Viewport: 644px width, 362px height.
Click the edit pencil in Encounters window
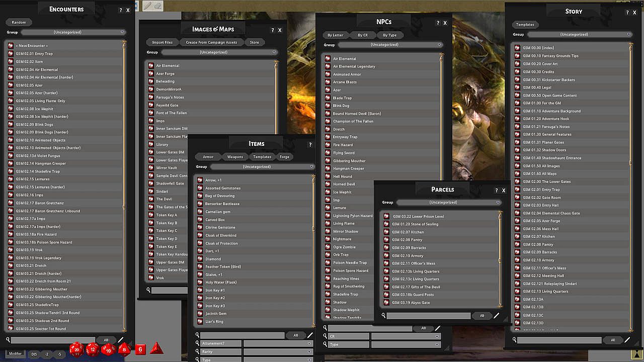[121, 340]
